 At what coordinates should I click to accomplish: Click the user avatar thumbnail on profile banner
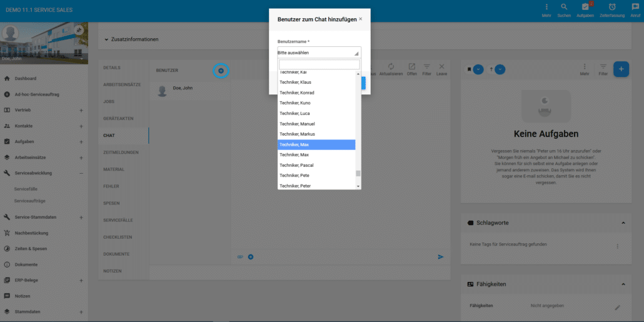[x=11, y=33]
